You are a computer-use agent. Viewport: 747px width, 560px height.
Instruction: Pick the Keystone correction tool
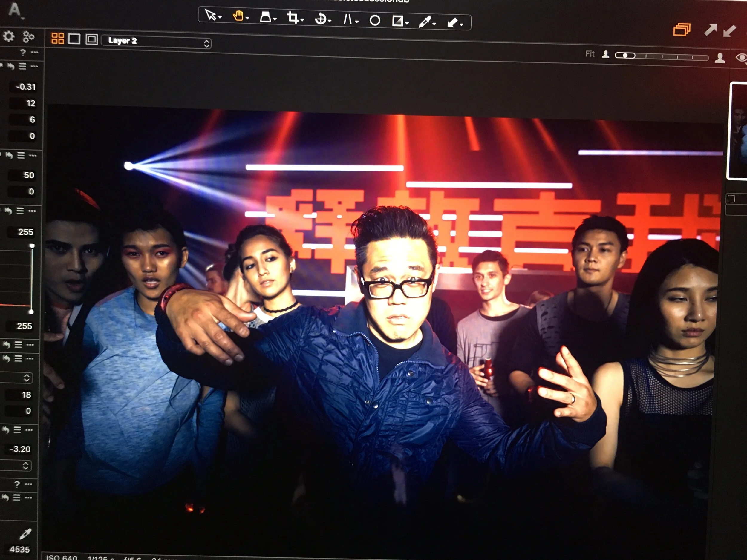click(348, 19)
